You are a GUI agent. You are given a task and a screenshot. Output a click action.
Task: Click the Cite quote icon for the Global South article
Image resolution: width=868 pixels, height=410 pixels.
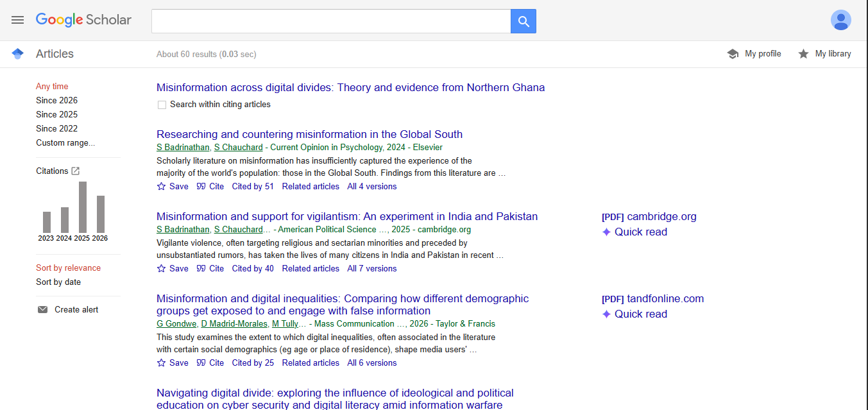click(x=201, y=186)
